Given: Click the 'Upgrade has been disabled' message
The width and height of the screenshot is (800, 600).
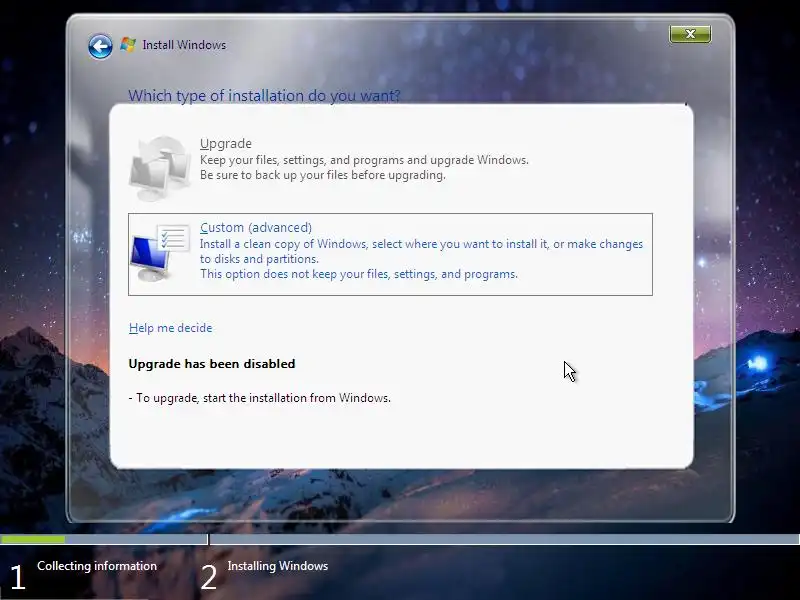Looking at the screenshot, I should pyautogui.click(x=212, y=364).
